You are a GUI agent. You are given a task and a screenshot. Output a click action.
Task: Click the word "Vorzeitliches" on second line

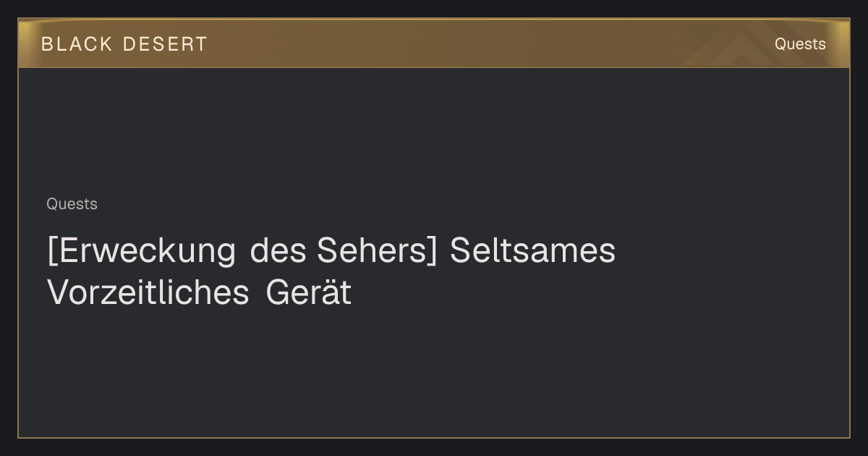pyautogui.click(x=148, y=293)
